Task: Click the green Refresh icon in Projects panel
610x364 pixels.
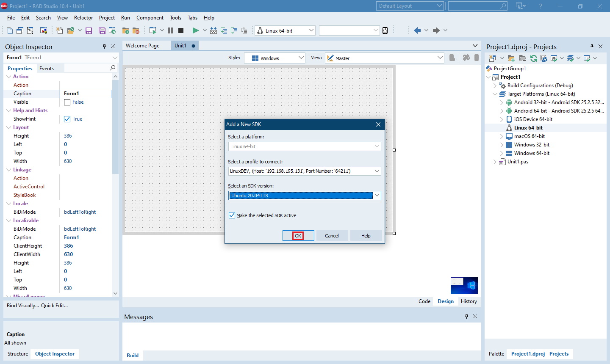Action: 534,58
